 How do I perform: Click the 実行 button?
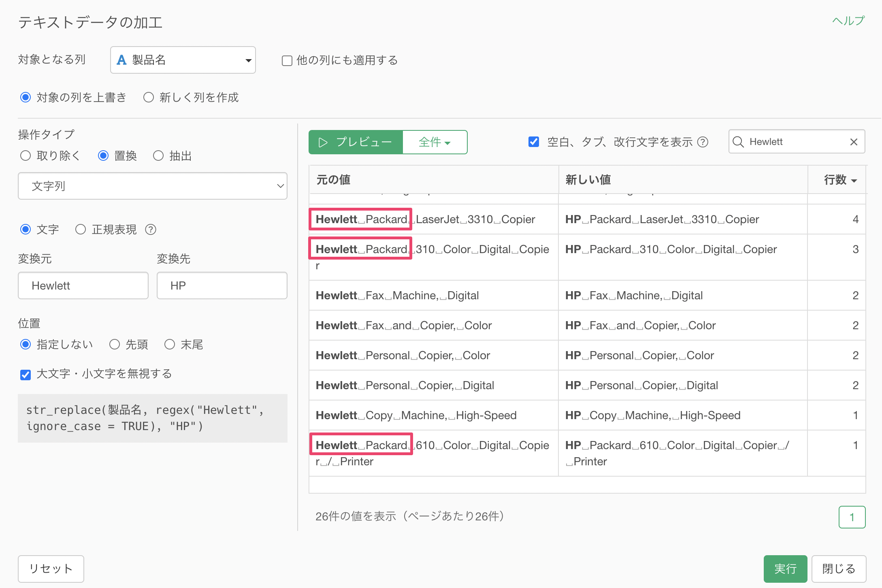click(x=785, y=569)
